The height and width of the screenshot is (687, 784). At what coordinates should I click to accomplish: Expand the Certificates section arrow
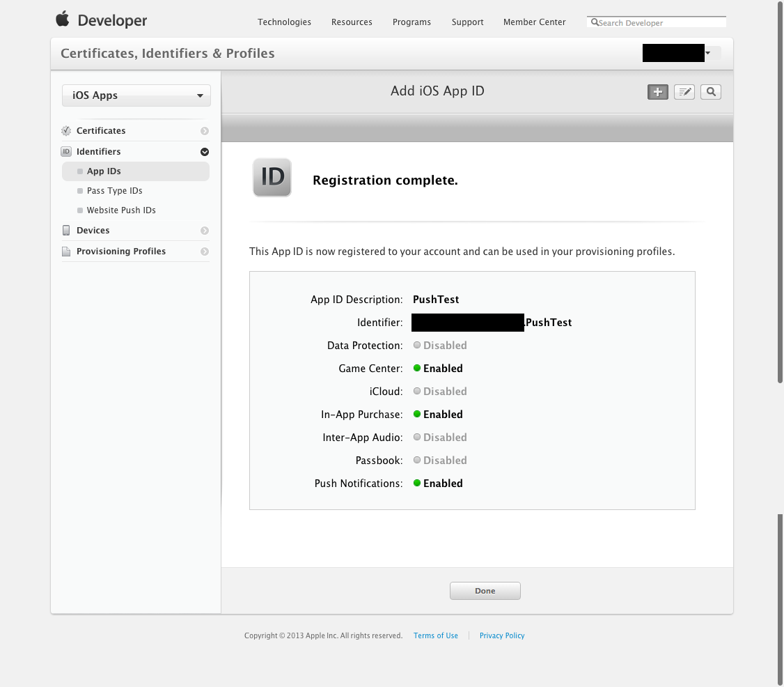(205, 131)
